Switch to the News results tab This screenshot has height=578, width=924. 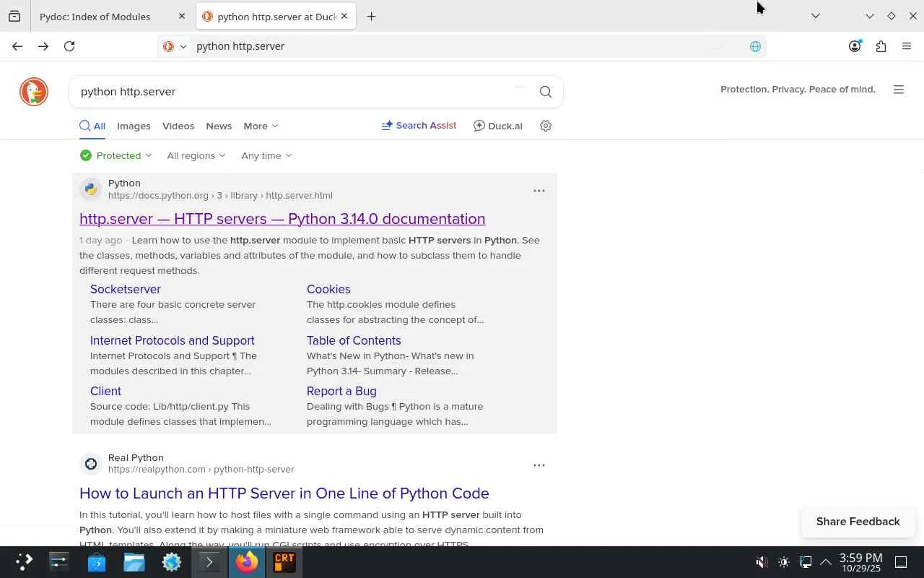click(219, 126)
